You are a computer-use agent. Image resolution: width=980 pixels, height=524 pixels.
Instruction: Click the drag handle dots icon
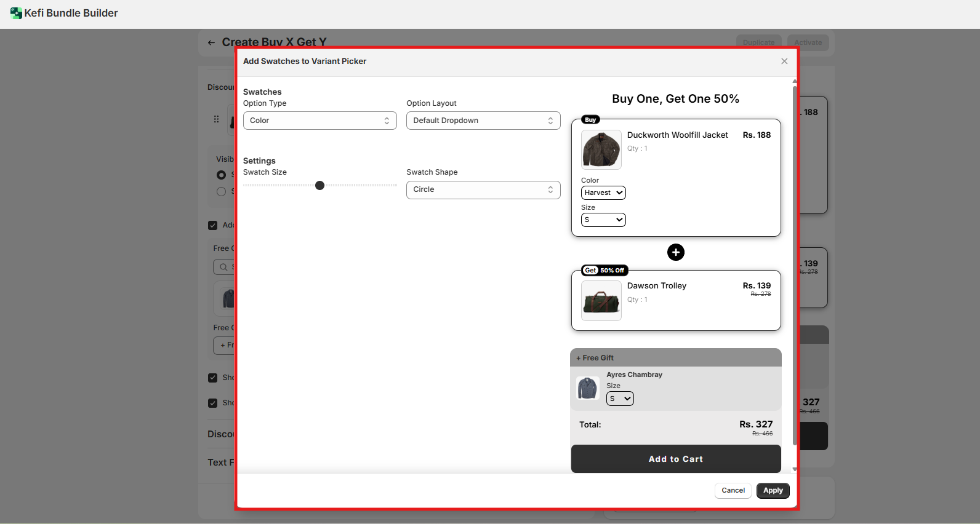pyautogui.click(x=216, y=119)
